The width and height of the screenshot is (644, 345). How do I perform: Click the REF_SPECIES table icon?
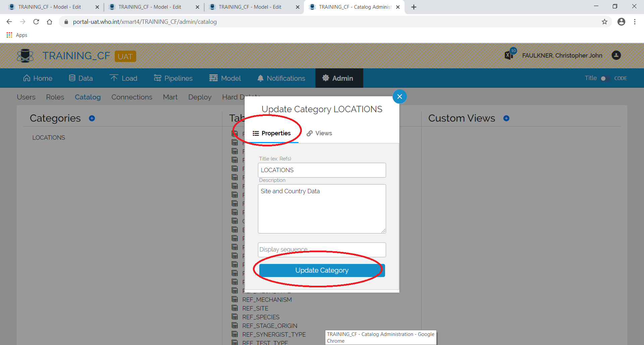(x=235, y=317)
